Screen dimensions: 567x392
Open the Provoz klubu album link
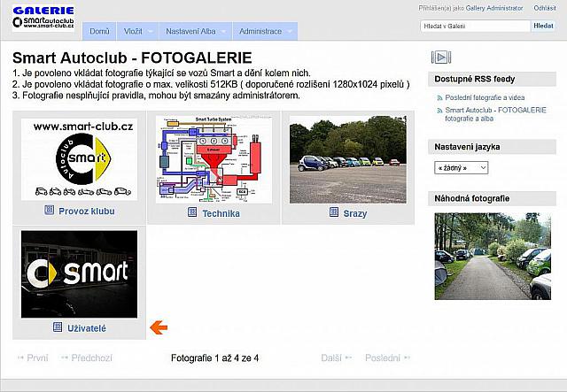pyautogui.click(x=87, y=211)
